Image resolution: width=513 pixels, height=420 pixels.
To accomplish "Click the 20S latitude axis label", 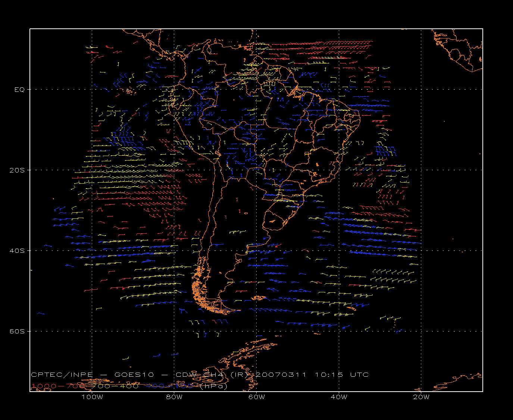I will 17,170.
